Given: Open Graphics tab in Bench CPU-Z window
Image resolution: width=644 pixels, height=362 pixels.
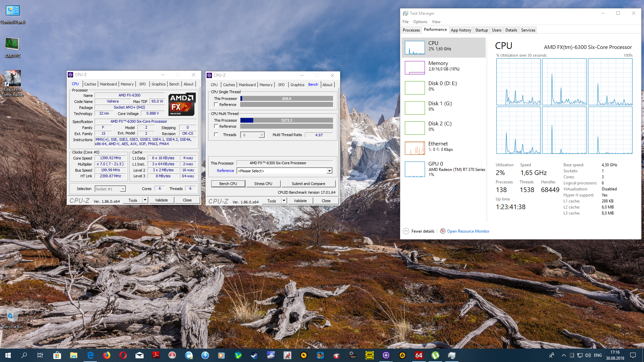Looking at the screenshot, I should point(298,85).
